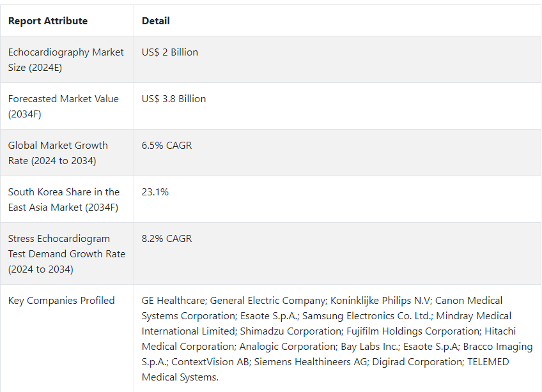
Task: Click Fujifilm Holdings Corporation text
Action: click(x=413, y=331)
